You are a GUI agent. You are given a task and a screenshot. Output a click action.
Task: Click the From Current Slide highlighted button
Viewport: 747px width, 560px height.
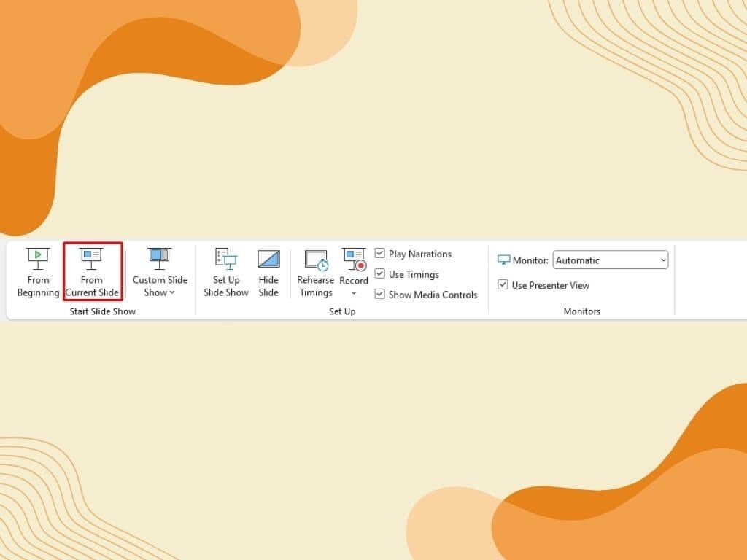92,271
